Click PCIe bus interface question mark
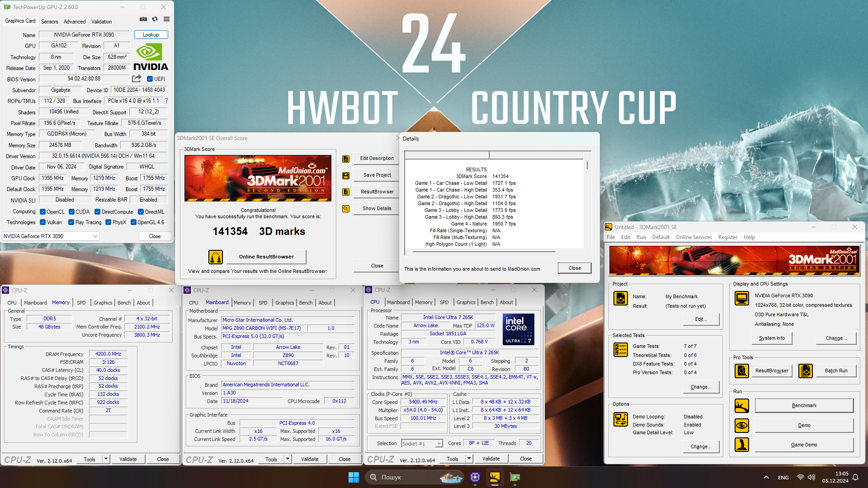The width and height of the screenshot is (868, 488). (166, 101)
